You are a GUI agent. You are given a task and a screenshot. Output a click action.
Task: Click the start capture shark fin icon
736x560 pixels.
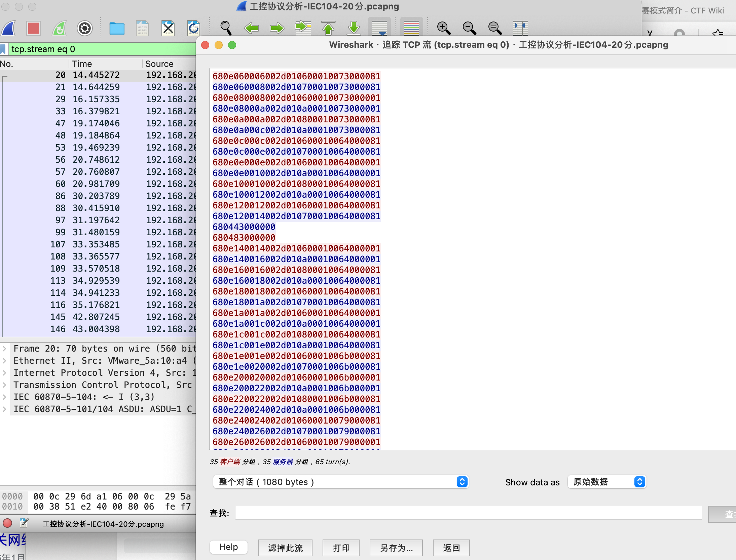coord(9,28)
